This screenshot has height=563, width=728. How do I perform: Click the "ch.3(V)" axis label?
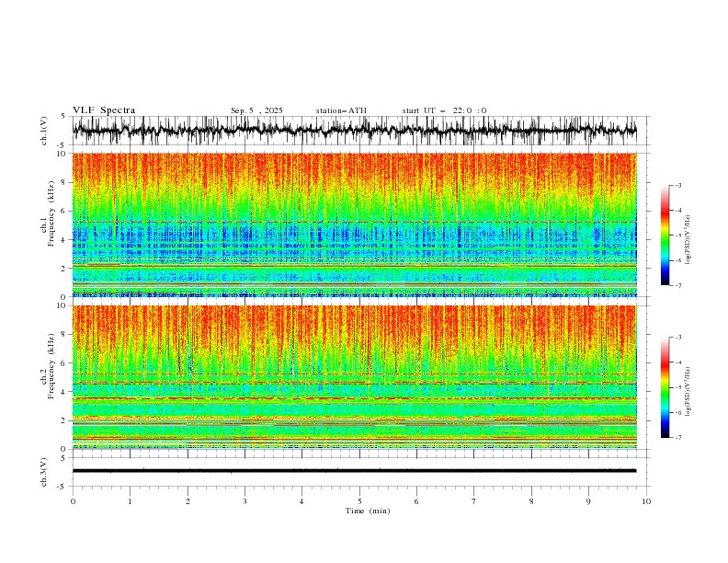(44, 472)
